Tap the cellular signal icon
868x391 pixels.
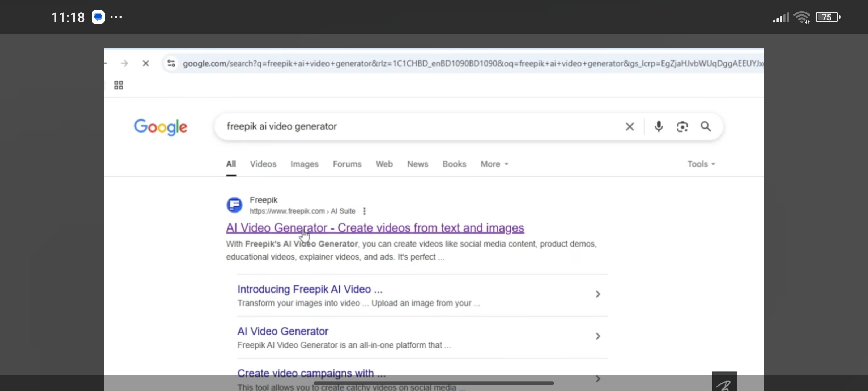780,18
